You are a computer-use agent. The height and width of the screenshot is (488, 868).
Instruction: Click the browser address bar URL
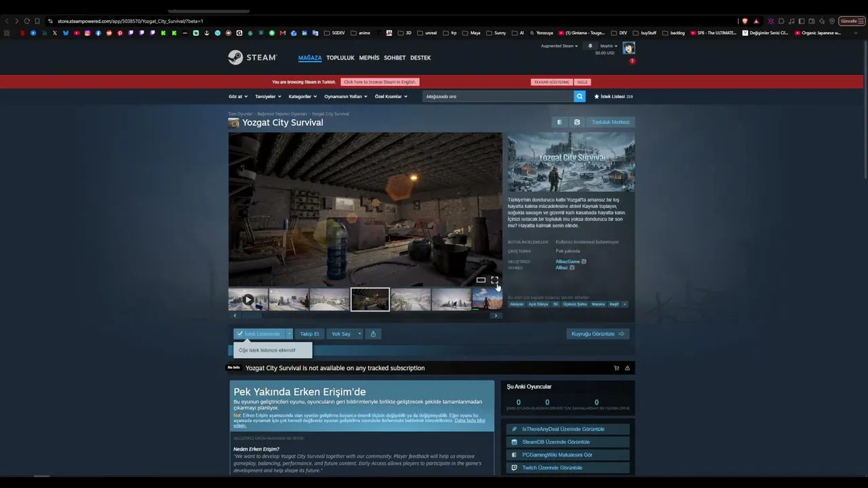click(130, 21)
